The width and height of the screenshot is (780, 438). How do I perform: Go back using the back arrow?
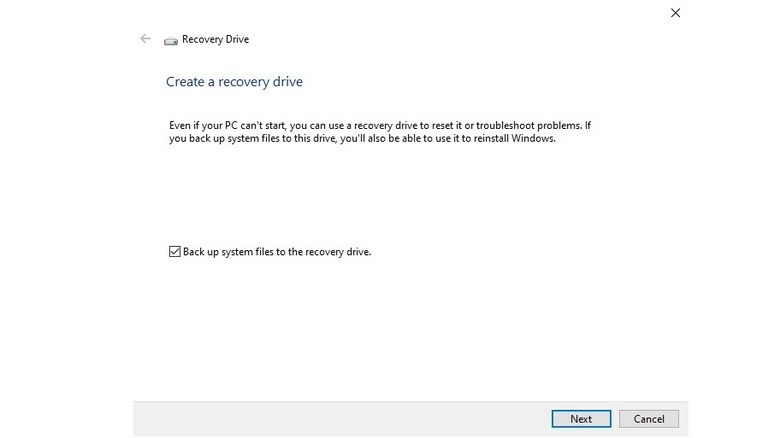click(146, 39)
